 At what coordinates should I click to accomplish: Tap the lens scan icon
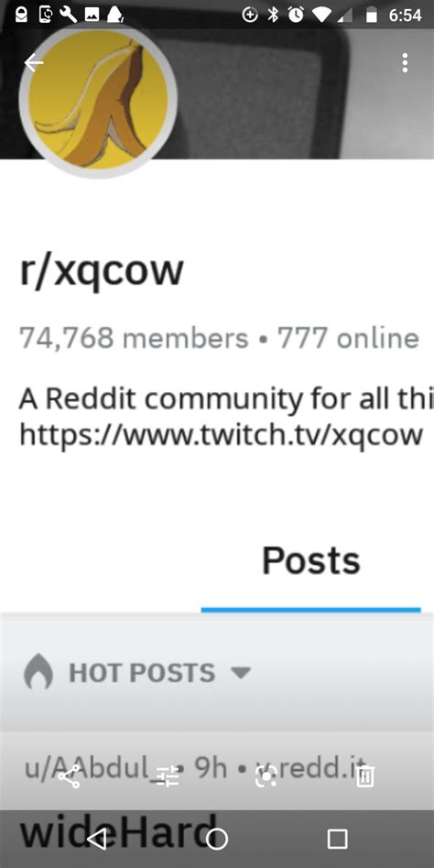[x=266, y=776]
